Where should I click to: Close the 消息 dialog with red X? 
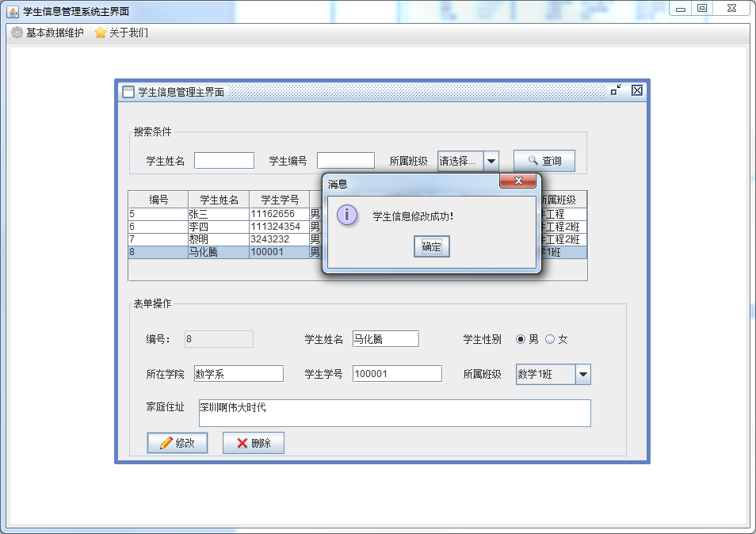(x=517, y=181)
